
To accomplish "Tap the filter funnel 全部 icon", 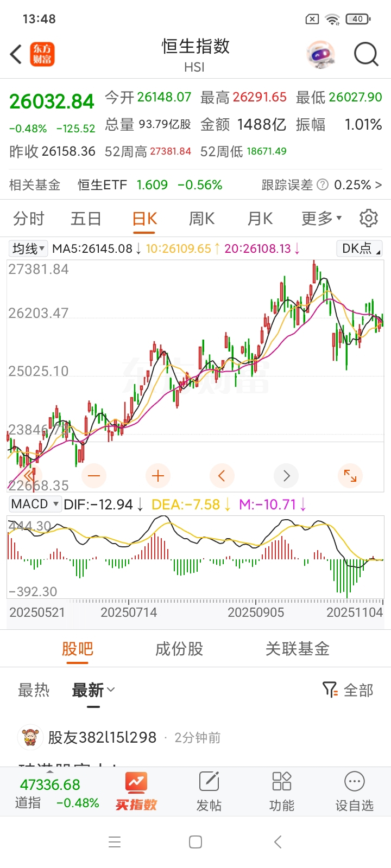I will pos(348,690).
